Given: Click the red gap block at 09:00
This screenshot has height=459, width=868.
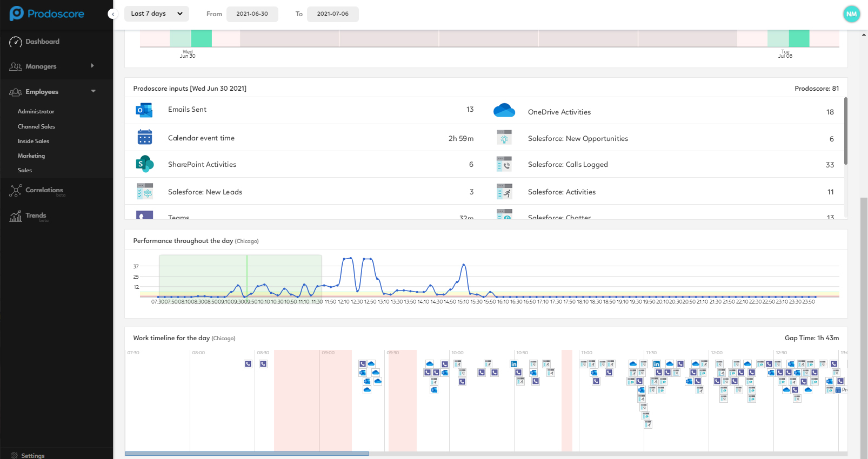Looking at the screenshot, I should (x=313, y=400).
